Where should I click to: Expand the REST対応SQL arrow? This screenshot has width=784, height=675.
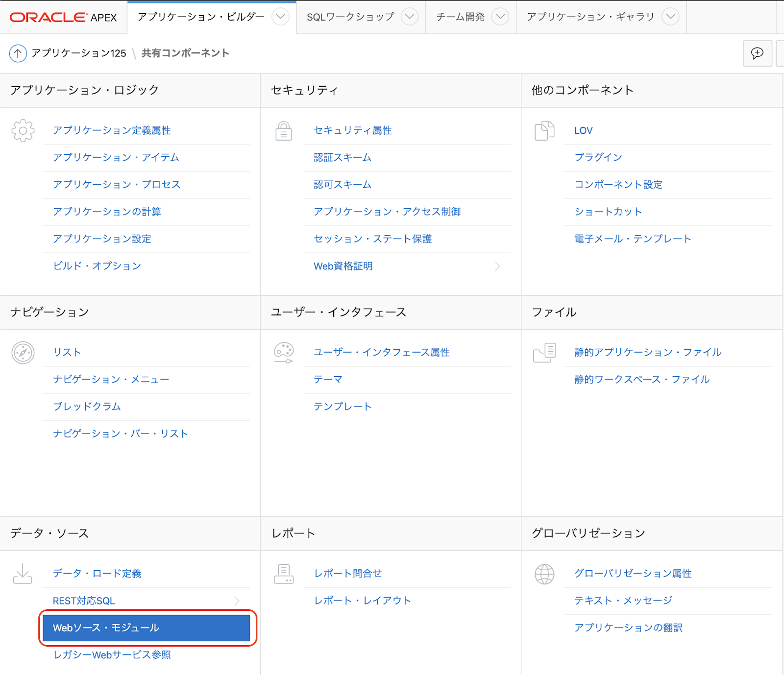click(x=237, y=601)
